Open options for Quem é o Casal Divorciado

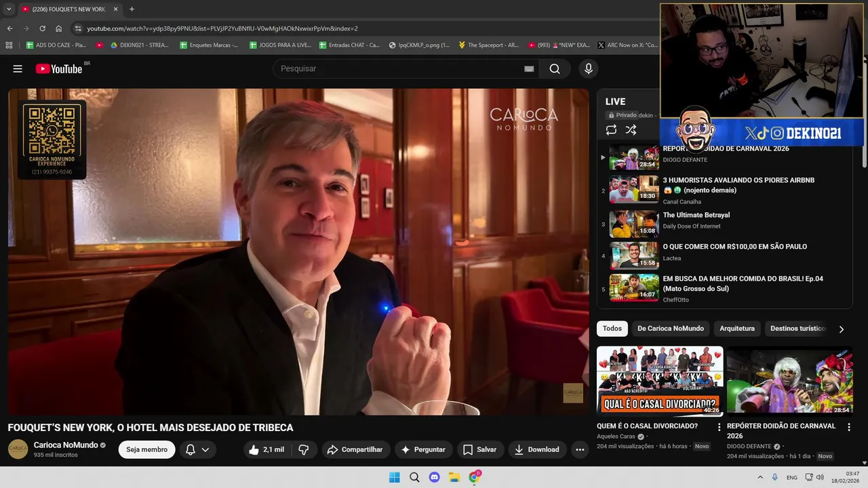click(719, 428)
